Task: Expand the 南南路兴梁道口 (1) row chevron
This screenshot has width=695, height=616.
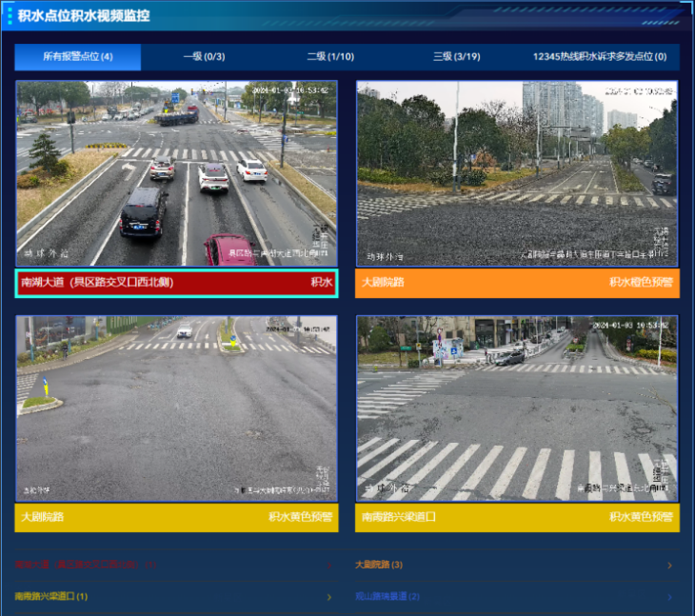Action: 329,597
